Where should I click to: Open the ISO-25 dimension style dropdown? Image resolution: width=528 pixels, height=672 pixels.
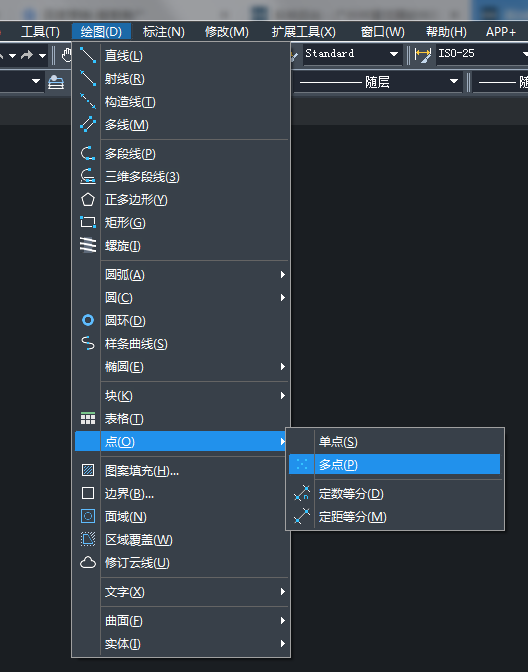[525, 54]
